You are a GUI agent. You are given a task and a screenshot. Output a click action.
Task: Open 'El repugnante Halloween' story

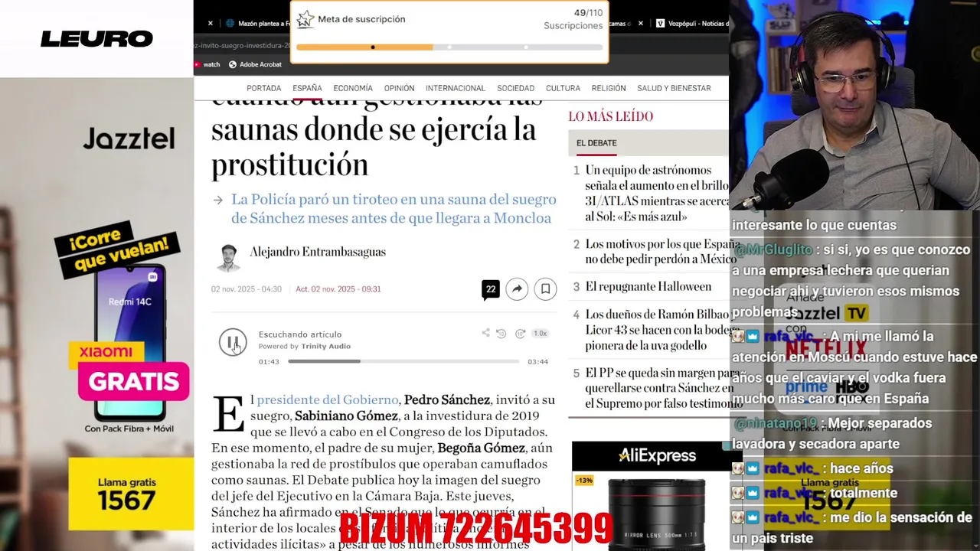[648, 286]
